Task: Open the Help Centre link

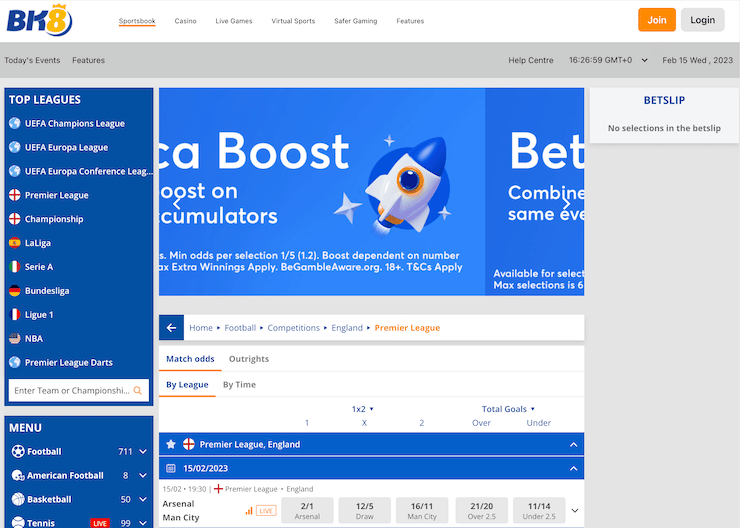Action: coord(530,60)
